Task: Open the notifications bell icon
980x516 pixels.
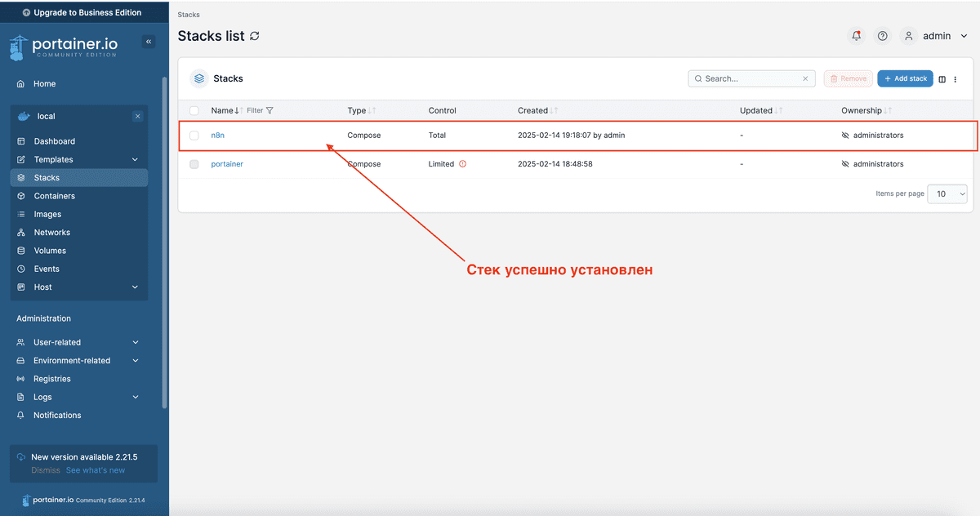Action: click(856, 36)
